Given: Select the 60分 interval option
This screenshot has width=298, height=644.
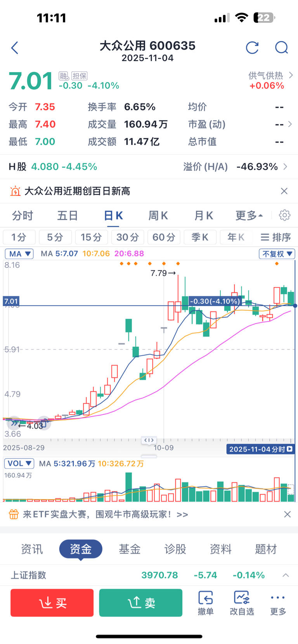Looking at the screenshot, I should click(x=163, y=237).
